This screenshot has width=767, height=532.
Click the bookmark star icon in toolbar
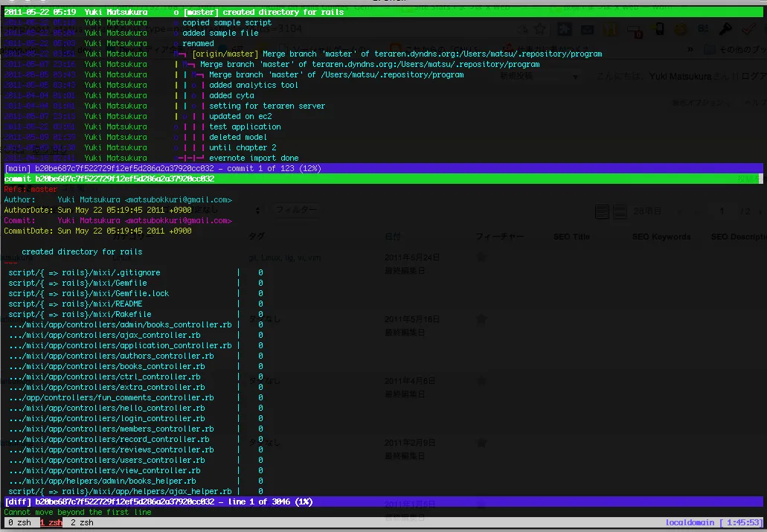540,29
